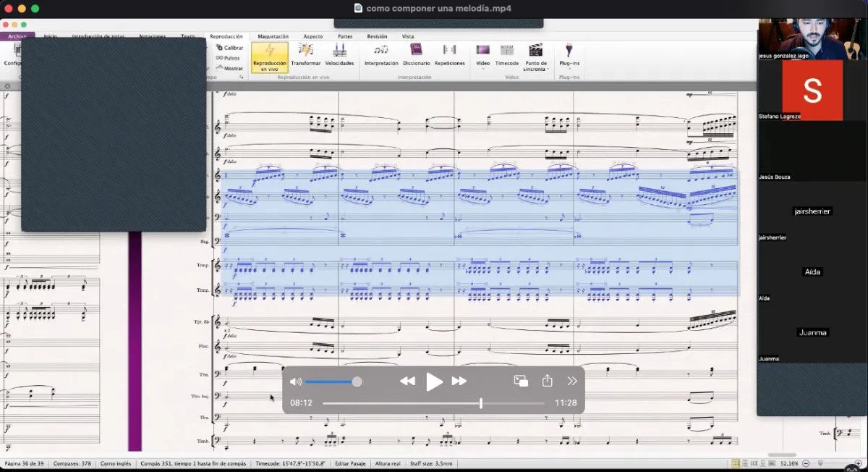This screenshot has height=472, width=868.
Task: Open the Revisión ribbon tab
Action: pos(377,36)
